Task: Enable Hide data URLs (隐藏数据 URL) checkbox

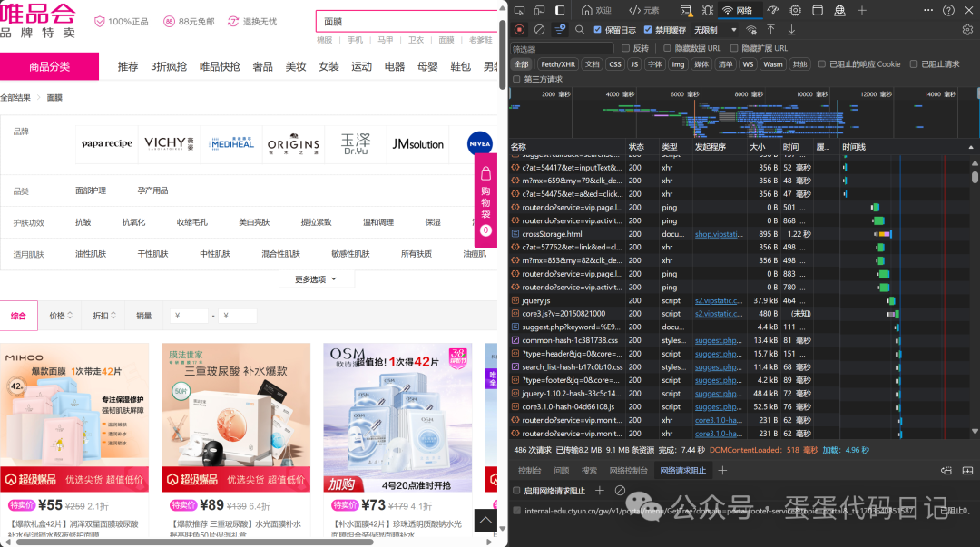Action: tap(667, 48)
